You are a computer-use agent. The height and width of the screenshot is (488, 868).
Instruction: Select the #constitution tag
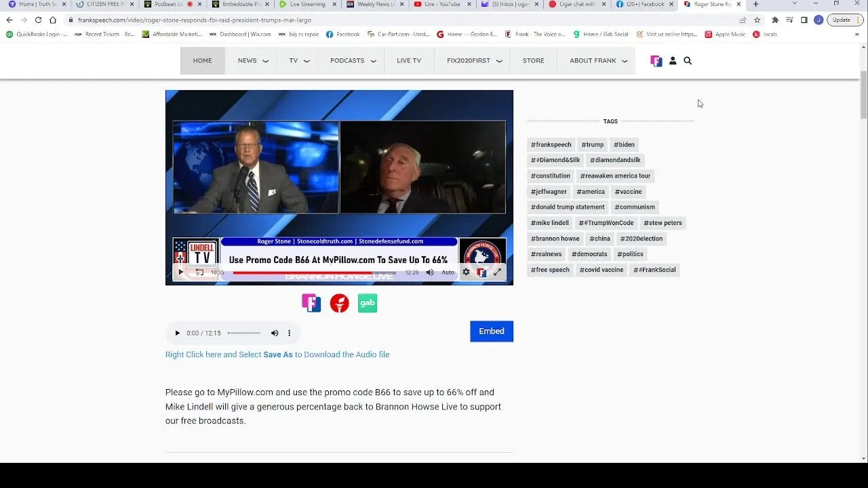550,176
